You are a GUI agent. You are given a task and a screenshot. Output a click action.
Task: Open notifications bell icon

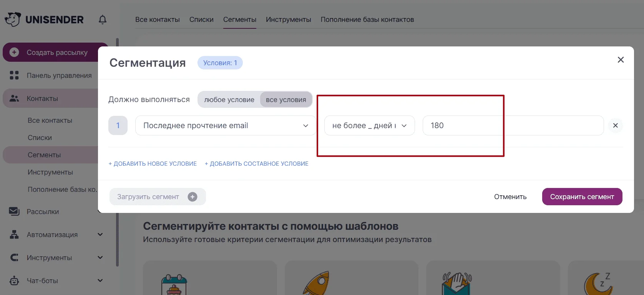pos(103,20)
